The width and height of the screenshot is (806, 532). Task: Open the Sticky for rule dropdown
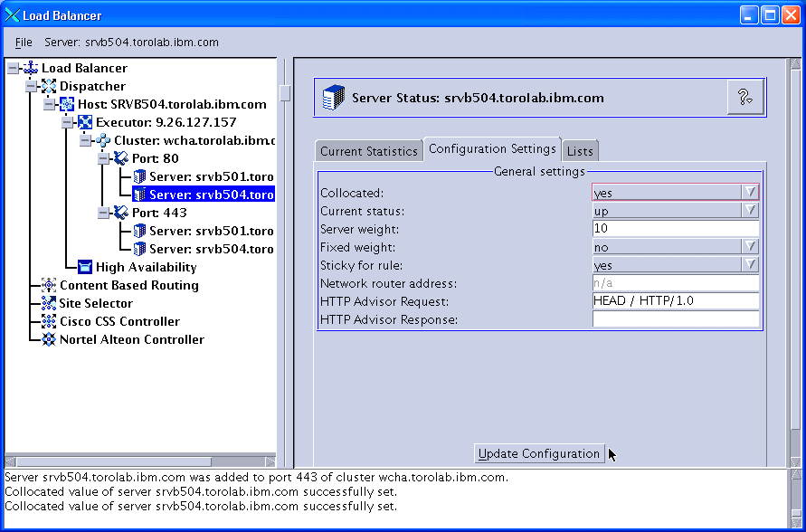click(x=750, y=265)
